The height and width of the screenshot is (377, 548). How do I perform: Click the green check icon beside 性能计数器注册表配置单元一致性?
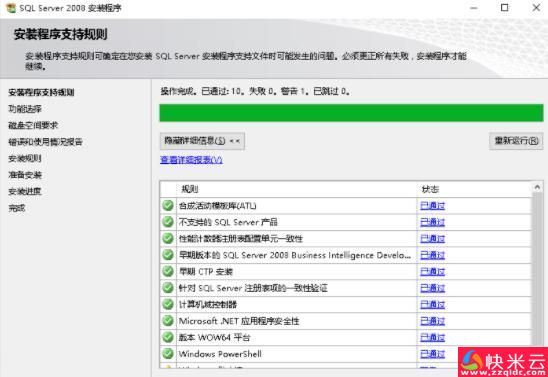coord(168,238)
